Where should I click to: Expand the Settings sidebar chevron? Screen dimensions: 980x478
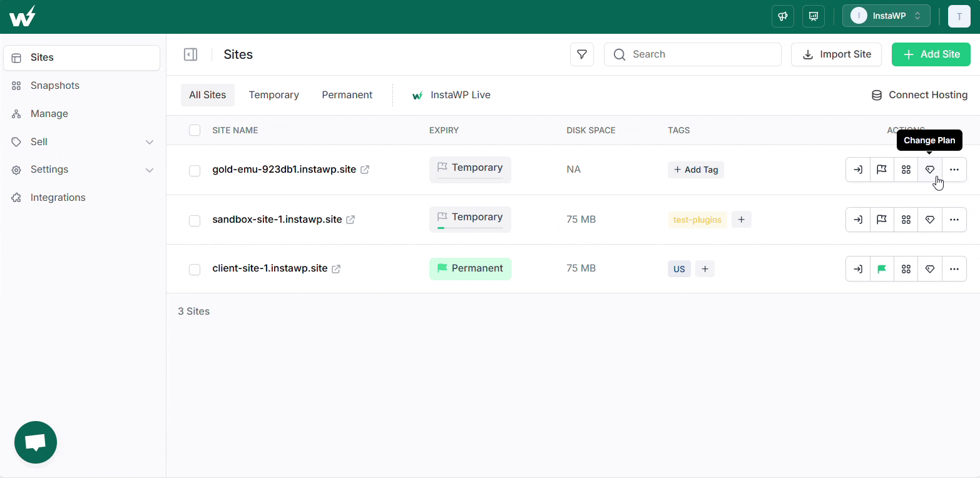(150, 170)
